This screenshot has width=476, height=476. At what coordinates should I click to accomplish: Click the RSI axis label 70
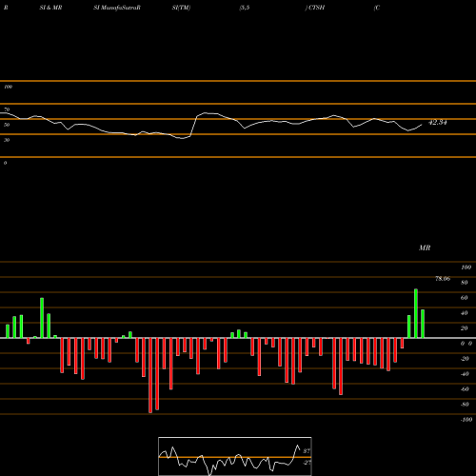click(x=7, y=109)
